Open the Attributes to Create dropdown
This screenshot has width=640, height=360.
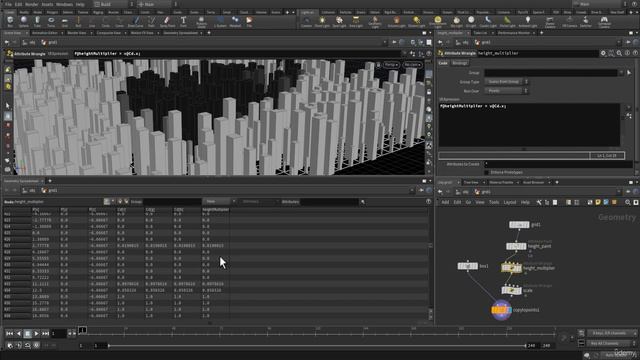point(558,164)
